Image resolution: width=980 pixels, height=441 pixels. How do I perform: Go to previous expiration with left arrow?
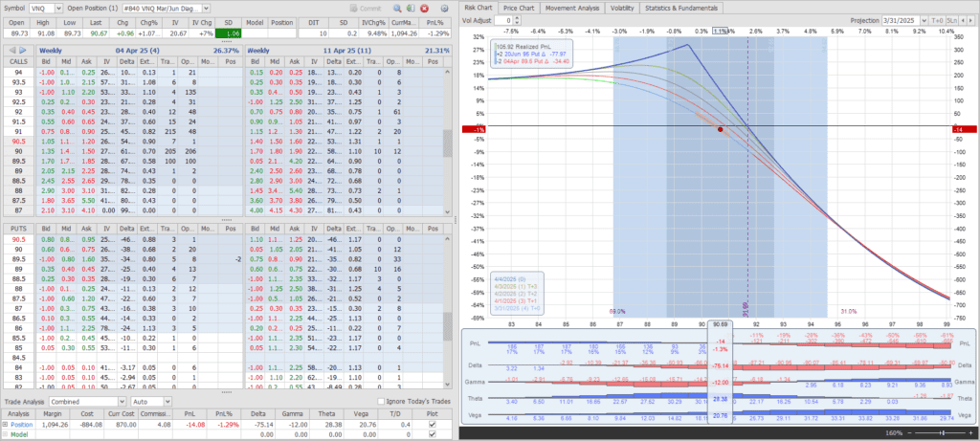(x=13, y=50)
